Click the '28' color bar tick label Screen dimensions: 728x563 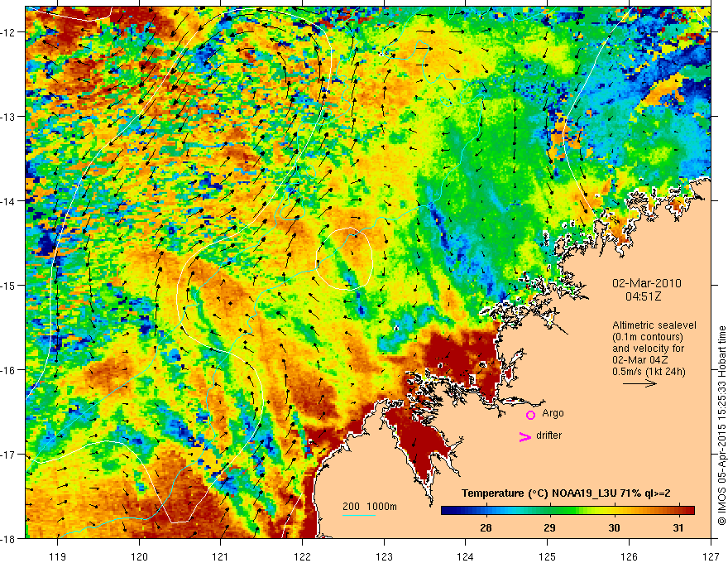[x=486, y=527]
